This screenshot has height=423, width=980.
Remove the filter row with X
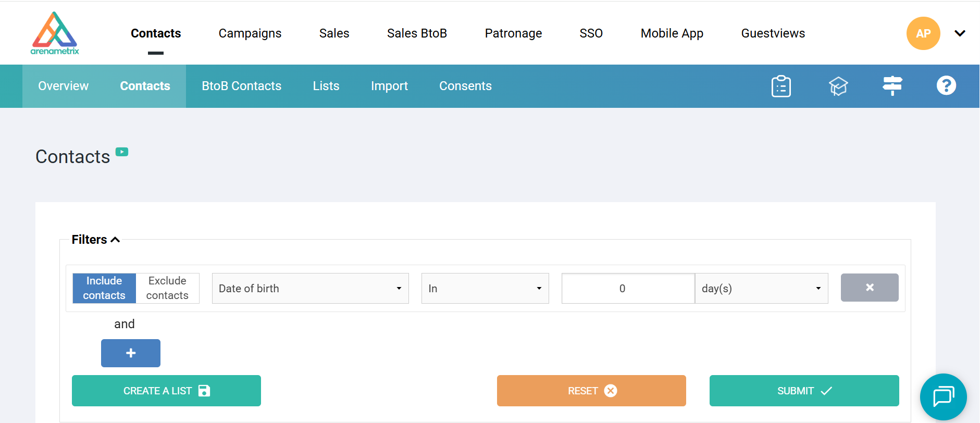click(869, 288)
